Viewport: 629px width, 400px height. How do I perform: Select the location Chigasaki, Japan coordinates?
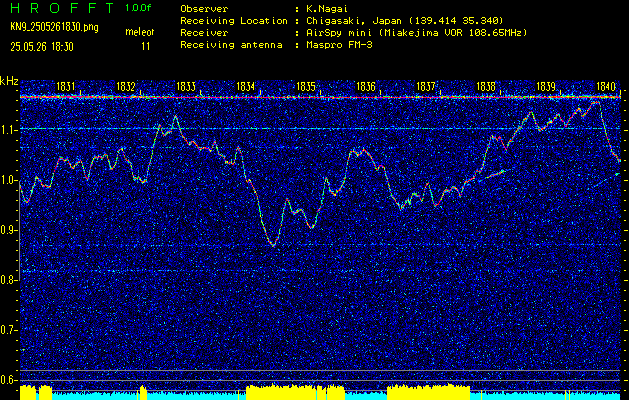click(x=405, y=21)
